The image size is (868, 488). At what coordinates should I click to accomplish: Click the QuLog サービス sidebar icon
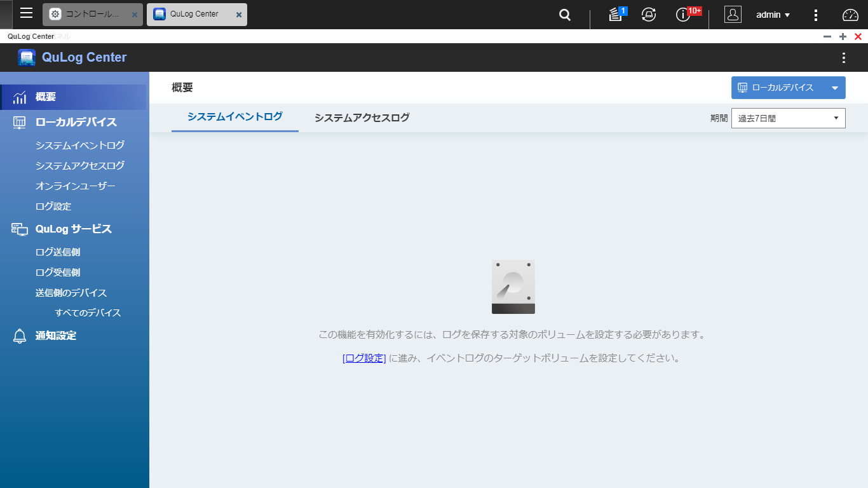(x=20, y=229)
